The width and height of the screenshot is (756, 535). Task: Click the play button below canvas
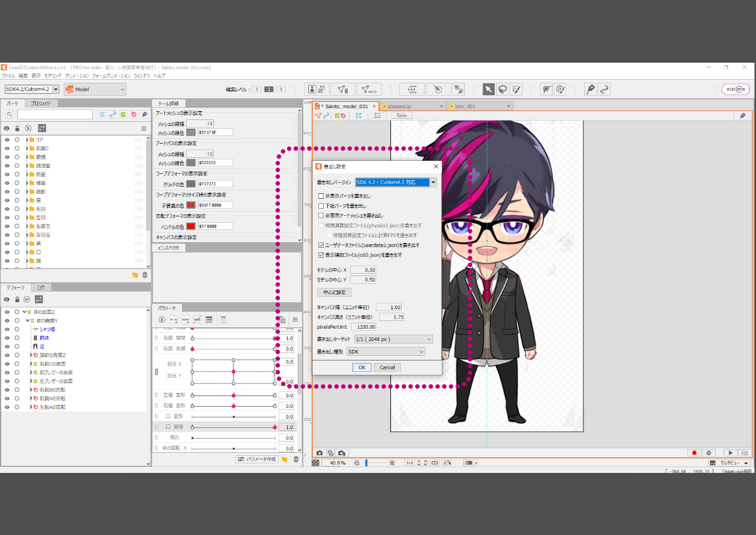click(730, 453)
